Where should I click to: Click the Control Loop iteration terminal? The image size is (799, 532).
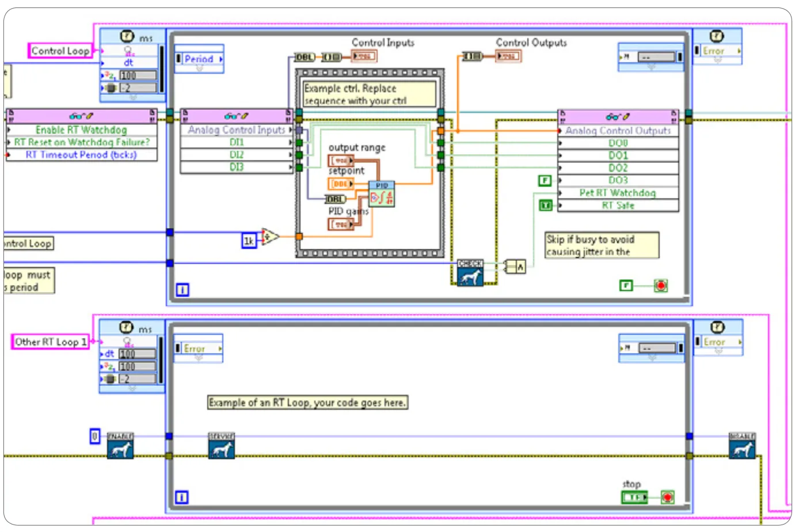[x=182, y=290]
